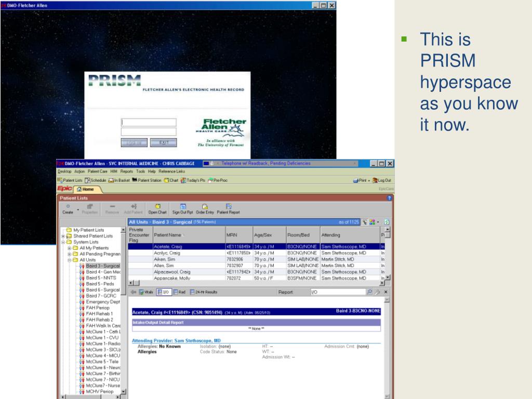This screenshot has width=532, height=399.
Task: Select My Patient Lists folder
Action: tap(88, 230)
